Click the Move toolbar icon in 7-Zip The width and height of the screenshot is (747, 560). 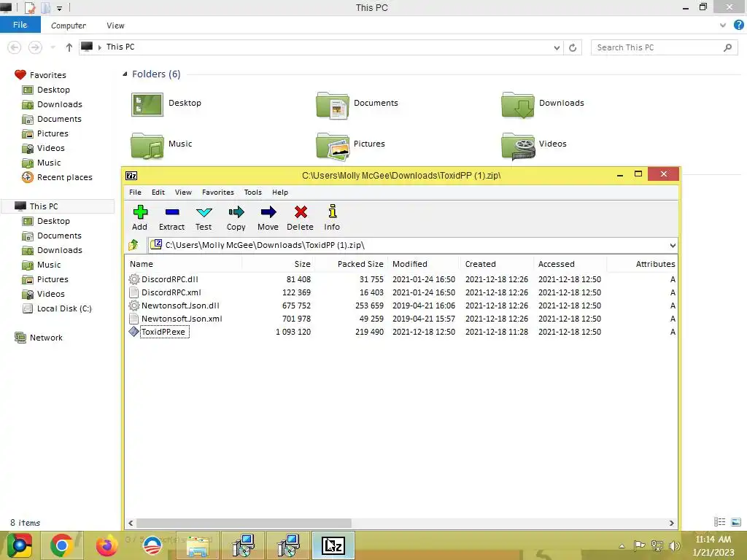click(x=268, y=217)
